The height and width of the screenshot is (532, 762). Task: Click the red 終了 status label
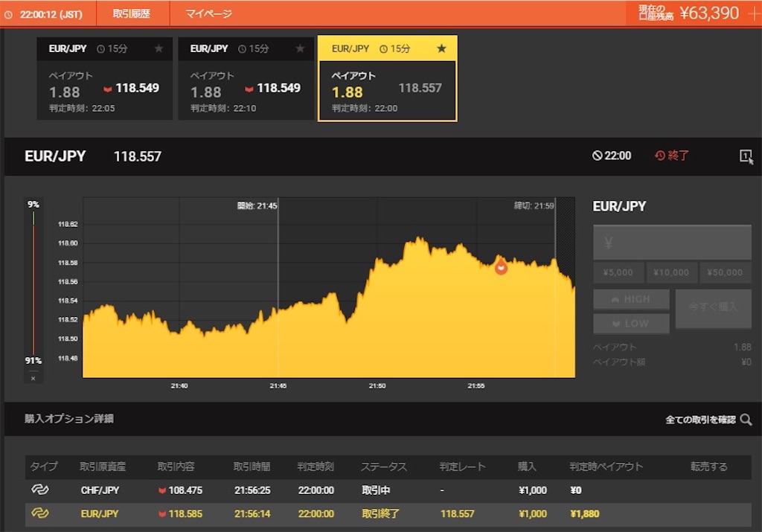672,156
